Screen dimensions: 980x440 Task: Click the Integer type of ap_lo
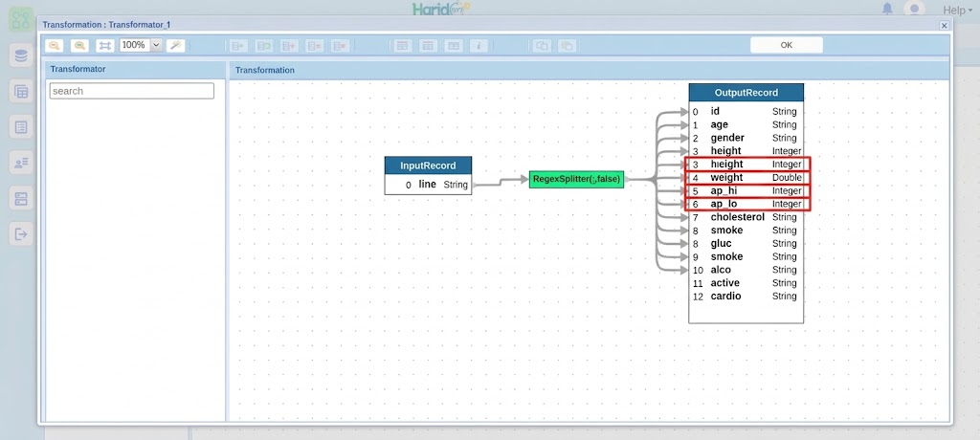(x=787, y=204)
